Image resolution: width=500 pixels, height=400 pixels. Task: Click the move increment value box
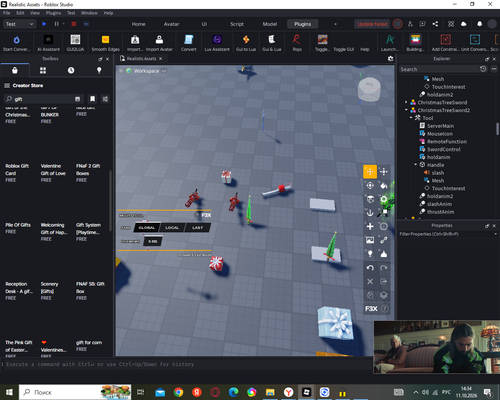[x=153, y=241]
